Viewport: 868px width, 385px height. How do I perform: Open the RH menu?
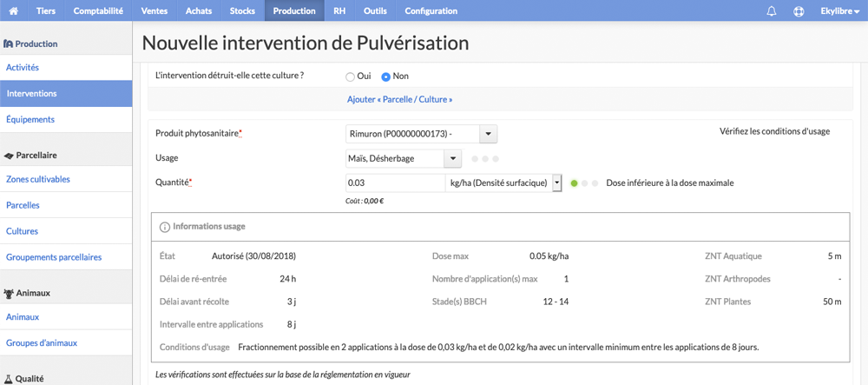[339, 11]
